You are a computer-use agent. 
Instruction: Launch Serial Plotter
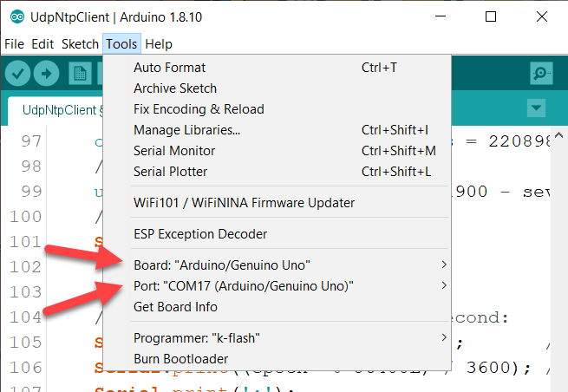point(277,172)
